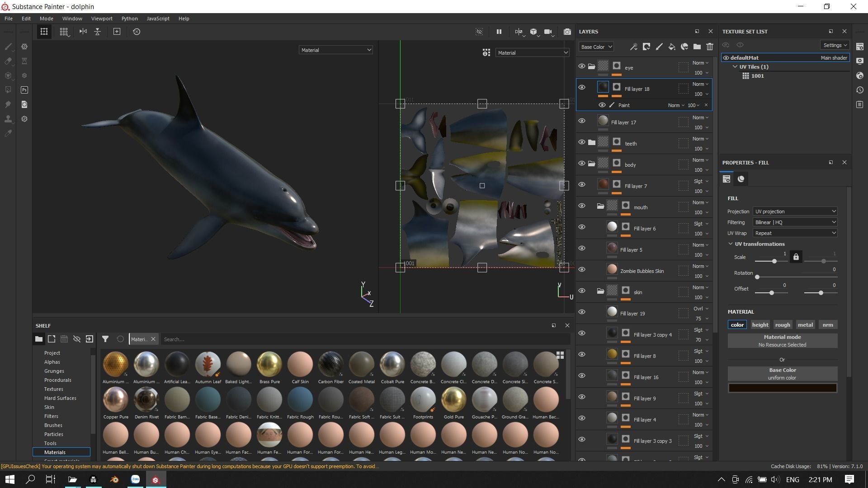Select the Clone stamp tool
Viewport: 868px width, 488px height.
(x=8, y=119)
